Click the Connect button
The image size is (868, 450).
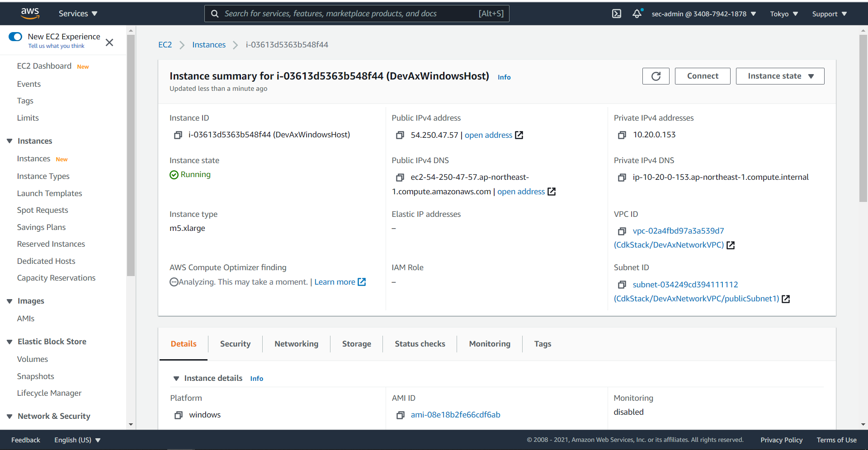(703, 76)
